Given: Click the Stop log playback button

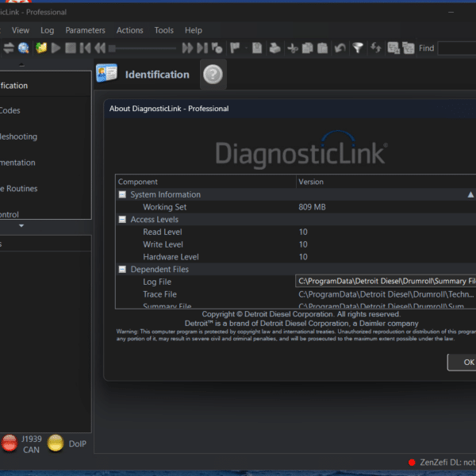Looking at the screenshot, I should pyautogui.click(x=71, y=48).
